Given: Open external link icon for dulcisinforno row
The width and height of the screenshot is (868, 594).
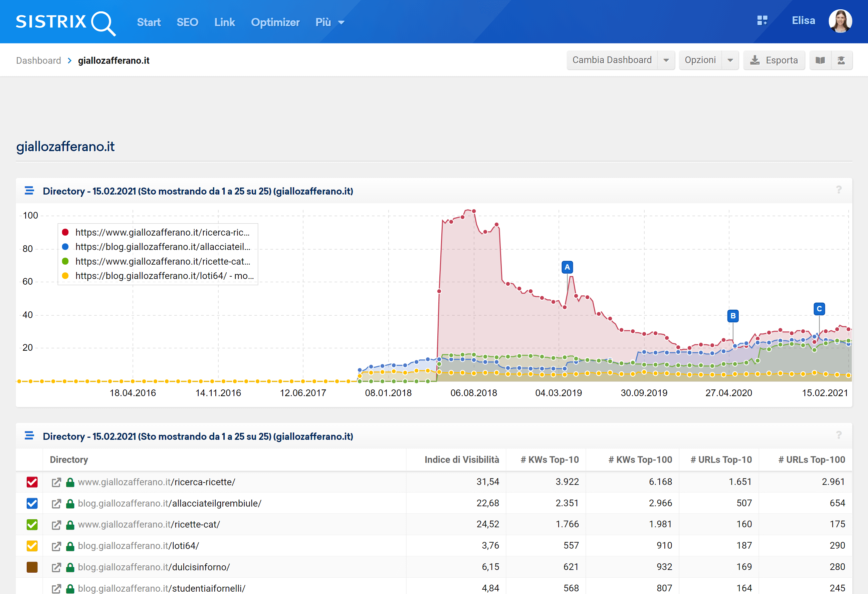Looking at the screenshot, I should [56, 568].
